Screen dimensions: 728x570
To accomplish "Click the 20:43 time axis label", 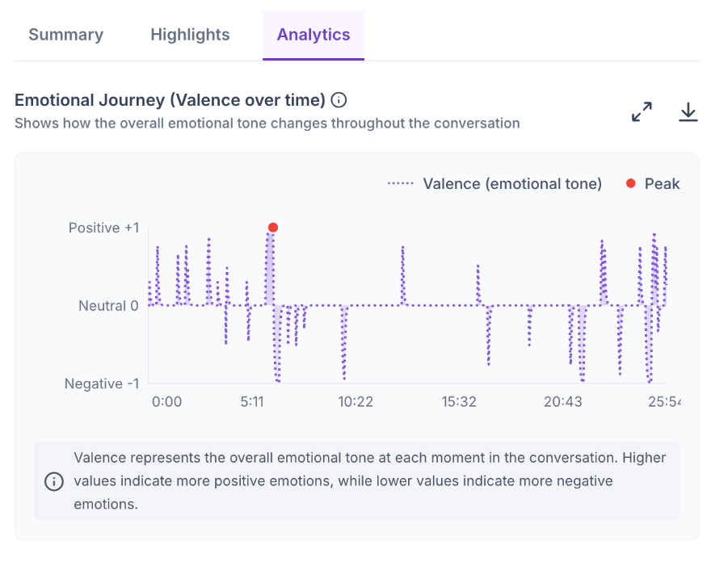I will [562, 401].
